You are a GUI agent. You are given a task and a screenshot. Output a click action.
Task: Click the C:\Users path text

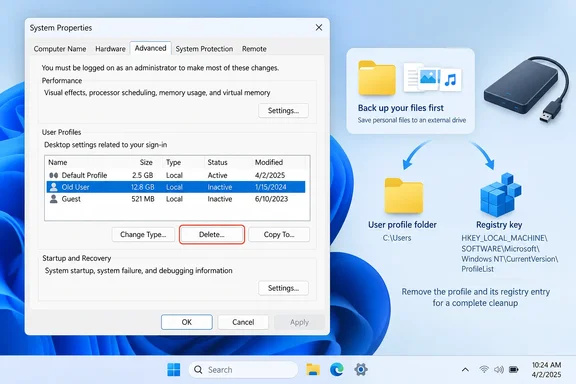[x=397, y=238]
